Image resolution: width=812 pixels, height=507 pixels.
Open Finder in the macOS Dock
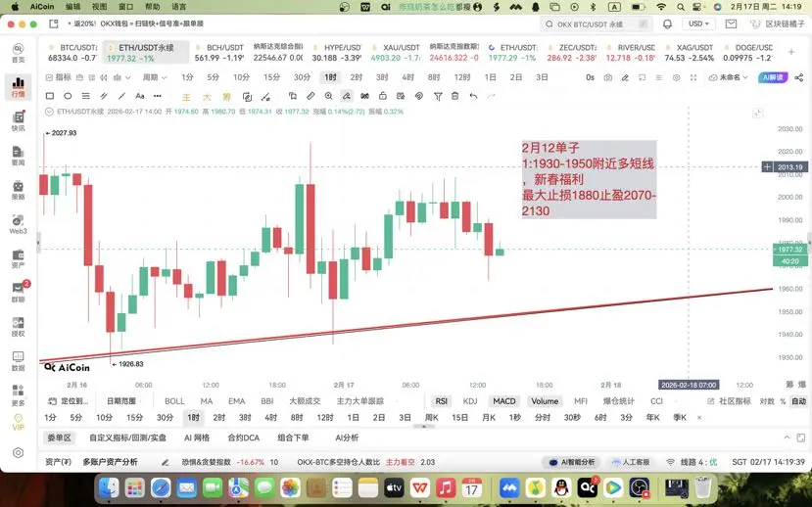109,487
